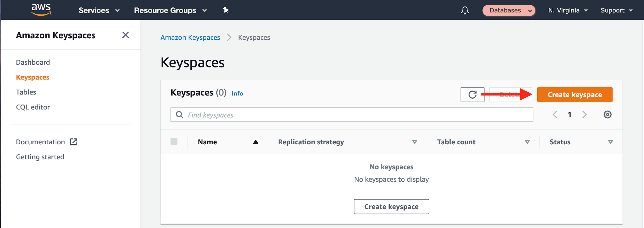This screenshot has height=228, width=644.
Task: Open the notifications bell
Action: [465, 10]
